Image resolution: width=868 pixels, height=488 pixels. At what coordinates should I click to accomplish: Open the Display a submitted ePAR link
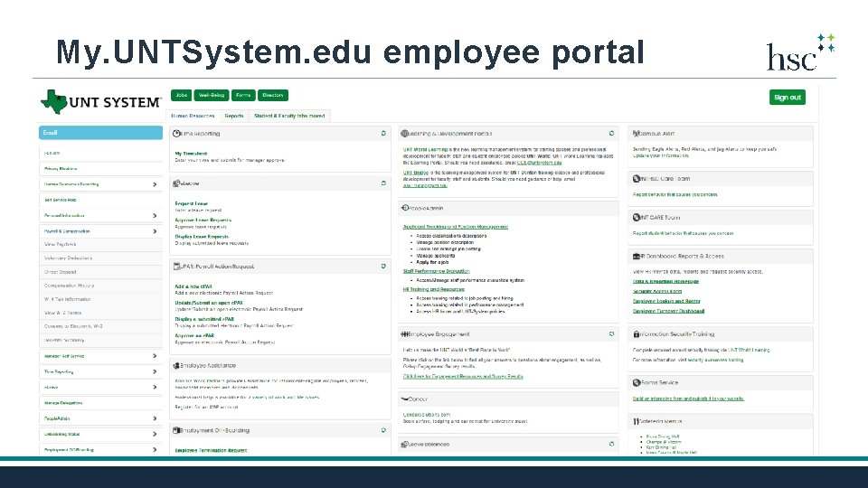coord(204,319)
